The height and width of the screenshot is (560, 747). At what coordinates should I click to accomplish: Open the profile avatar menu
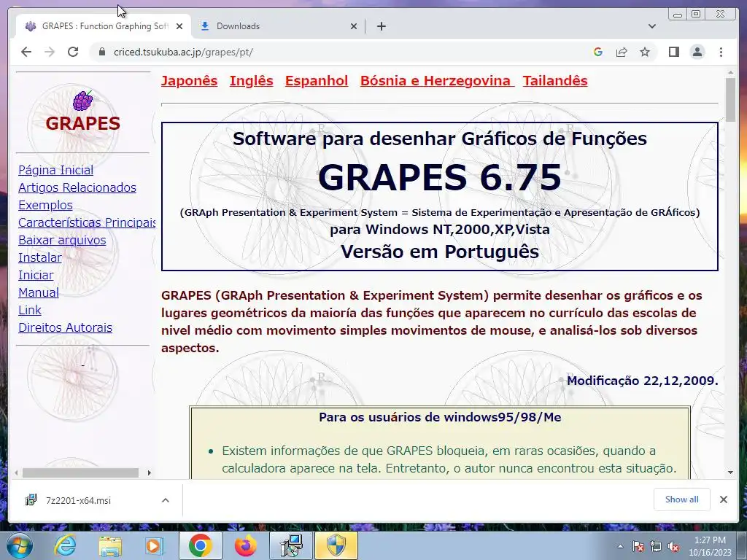tap(697, 52)
